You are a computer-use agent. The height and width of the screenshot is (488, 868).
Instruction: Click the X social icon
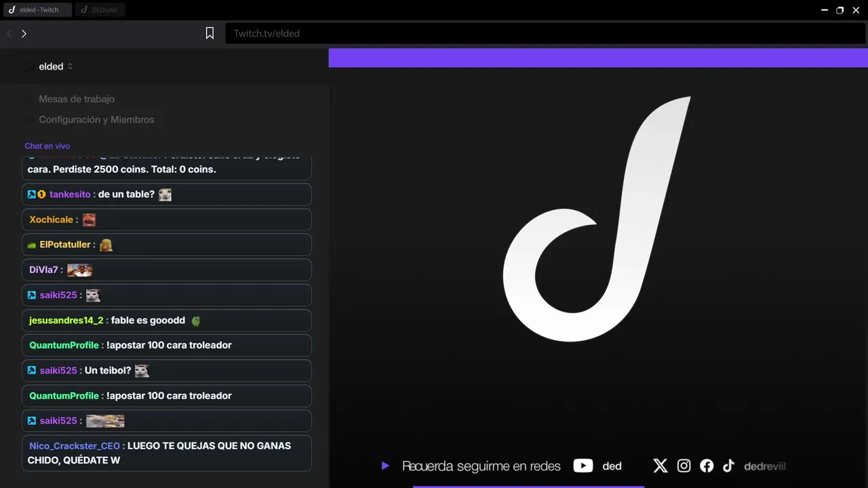click(x=660, y=466)
